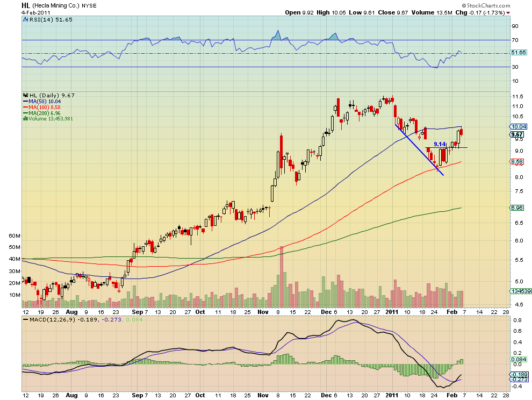Click the Sep label on MACD panel axis
Image resolution: width=532 pixels, height=400 pixels.
click(x=137, y=395)
